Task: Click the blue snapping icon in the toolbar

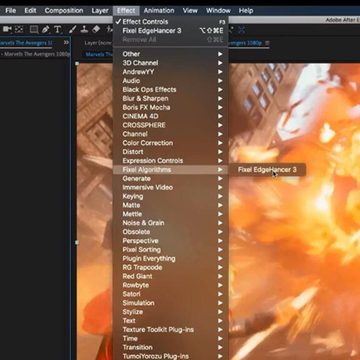Action: (x=241, y=30)
